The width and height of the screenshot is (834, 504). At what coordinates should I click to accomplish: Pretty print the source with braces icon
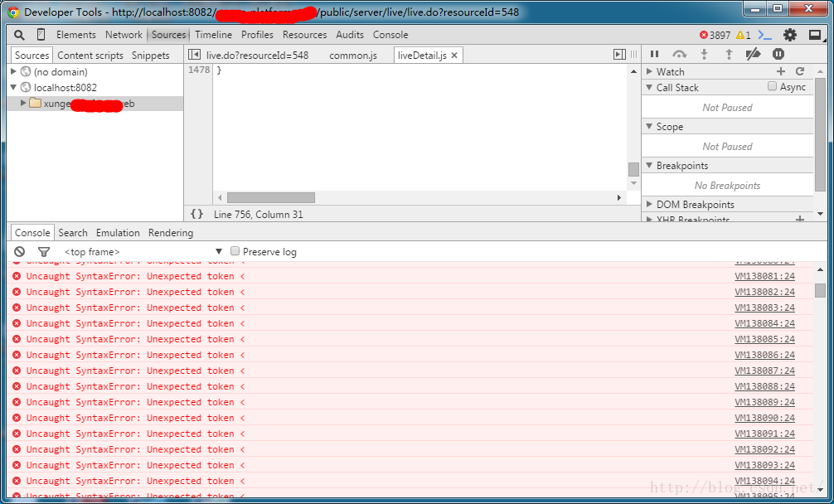(196, 214)
